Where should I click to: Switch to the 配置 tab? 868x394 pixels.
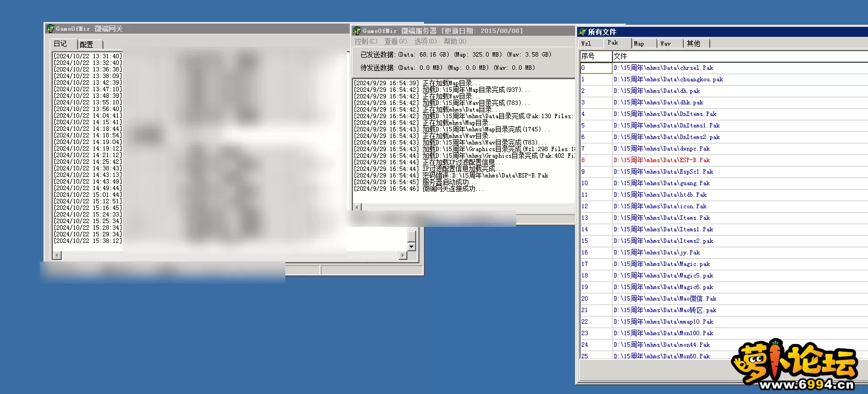tap(87, 45)
